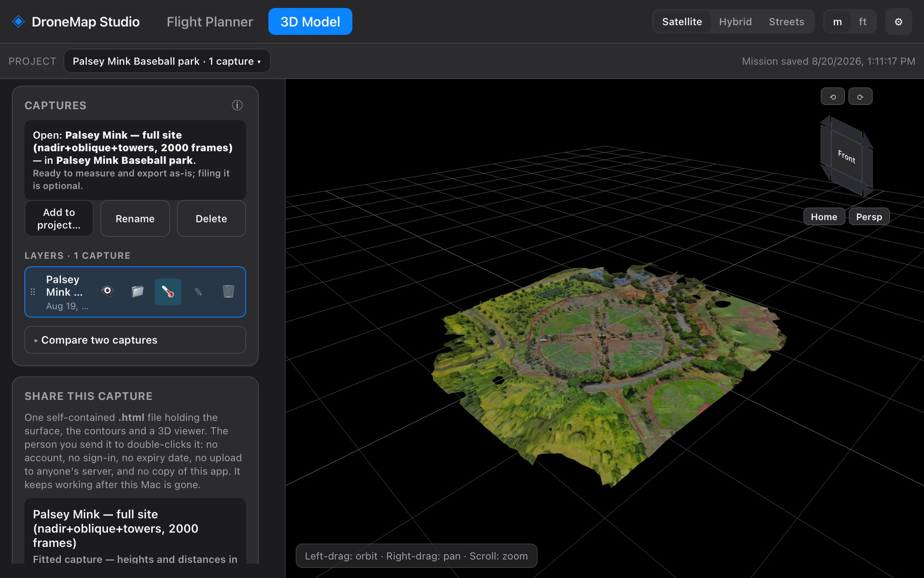Image resolution: width=924 pixels, height=578 pixels.
Task: Open the settings gear
Action: pos(898,22)
